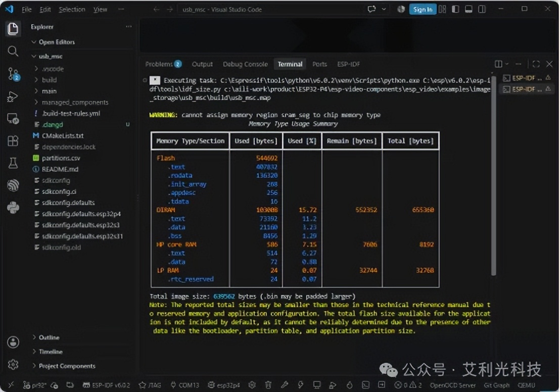Toggle the secondary side bar layout button
Screen dimensions: 560x392
coord(482,9)
